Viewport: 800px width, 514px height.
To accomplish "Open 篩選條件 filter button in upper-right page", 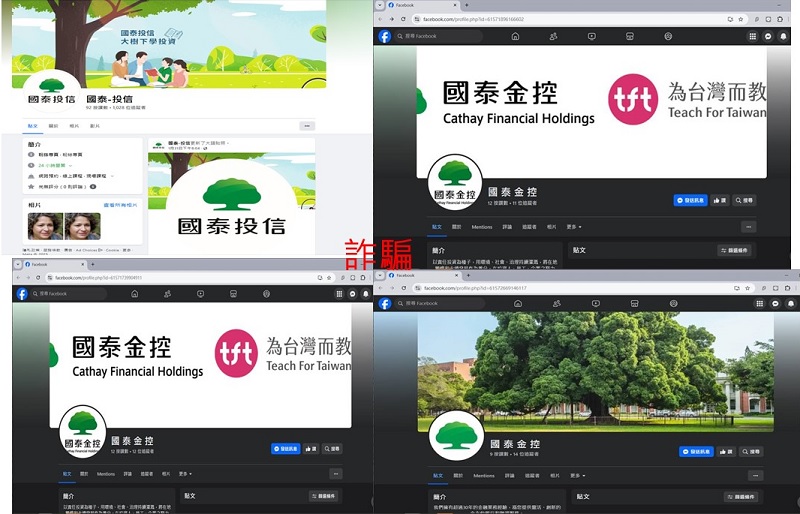I will click(x=734, y=250).
